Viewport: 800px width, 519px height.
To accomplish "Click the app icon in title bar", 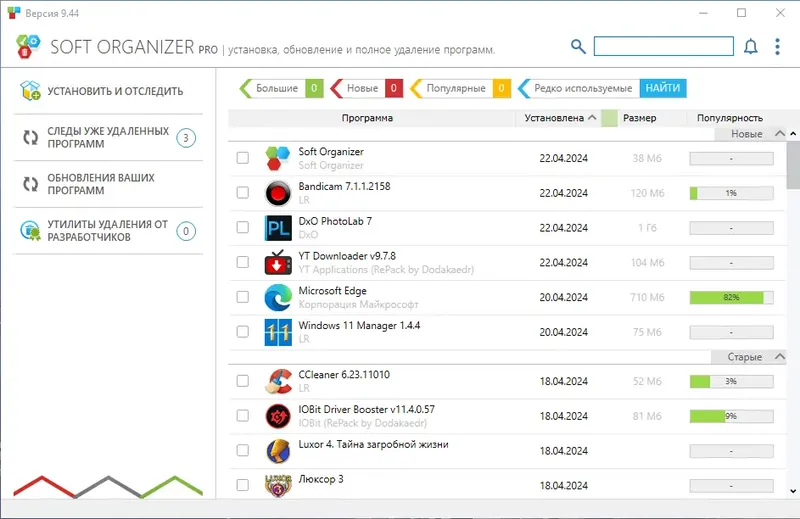I will pyautogui.click(x=14, y=13).
